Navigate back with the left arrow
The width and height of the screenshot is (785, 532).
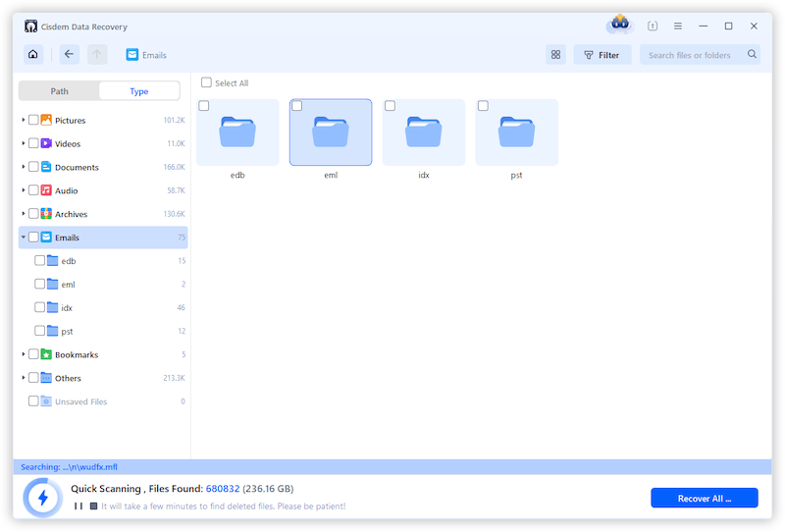69,54
